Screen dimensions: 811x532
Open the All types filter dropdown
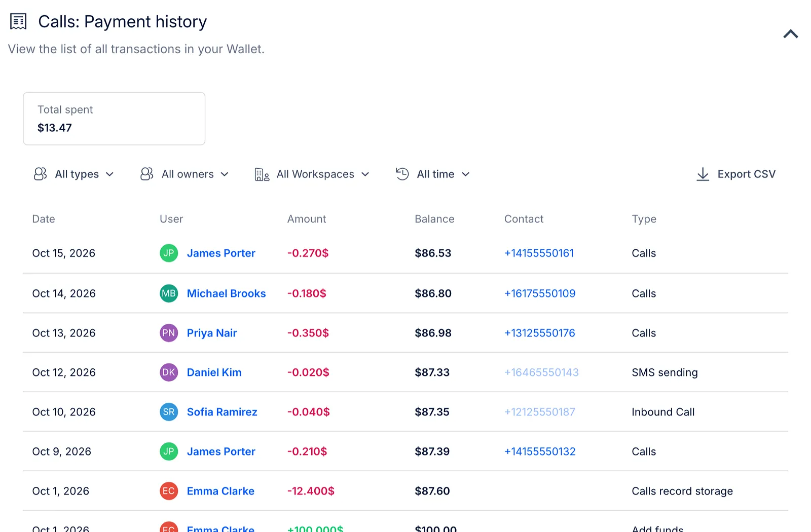pos(74,174)
